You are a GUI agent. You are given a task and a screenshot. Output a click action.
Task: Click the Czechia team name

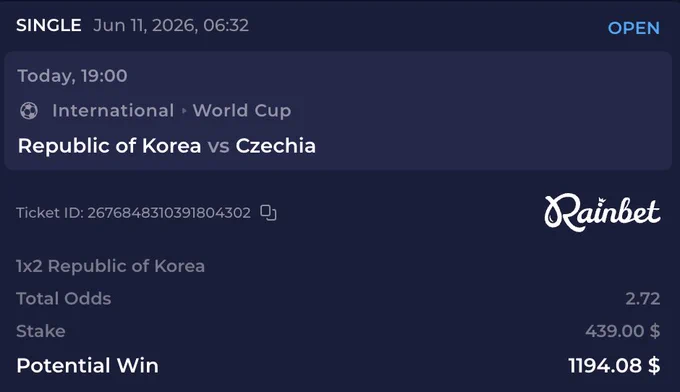point(275,146)
